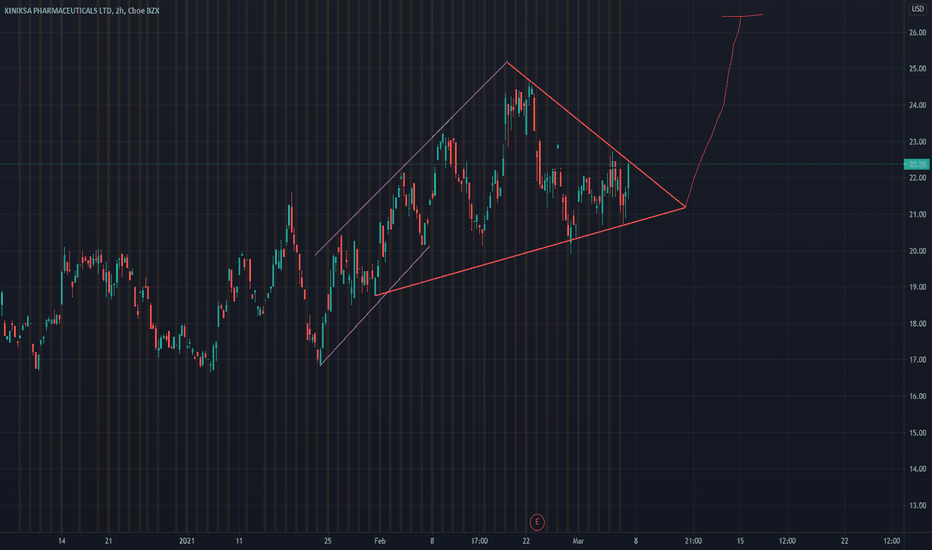Click the 21:00 time label on axis
The height and width of the screenshot is (550, 932).
click(693, 541)
